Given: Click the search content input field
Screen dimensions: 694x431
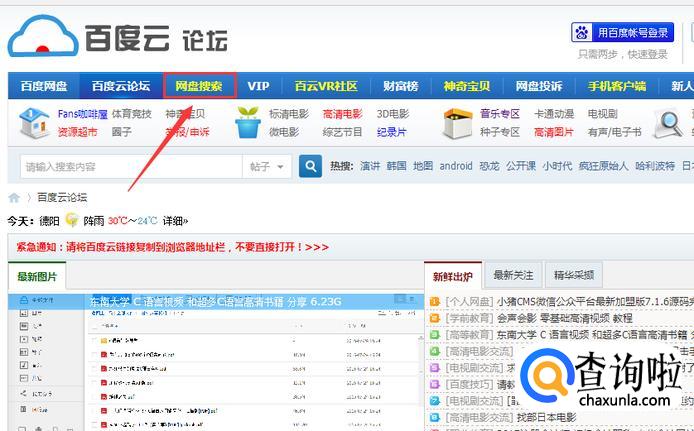Looking at the screenshot, I should [x=131, y=166].
